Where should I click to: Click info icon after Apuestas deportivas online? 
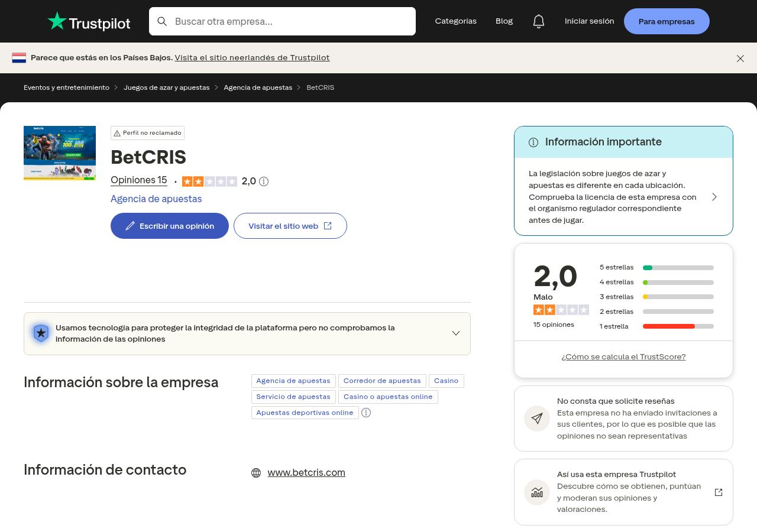(366, 413)
